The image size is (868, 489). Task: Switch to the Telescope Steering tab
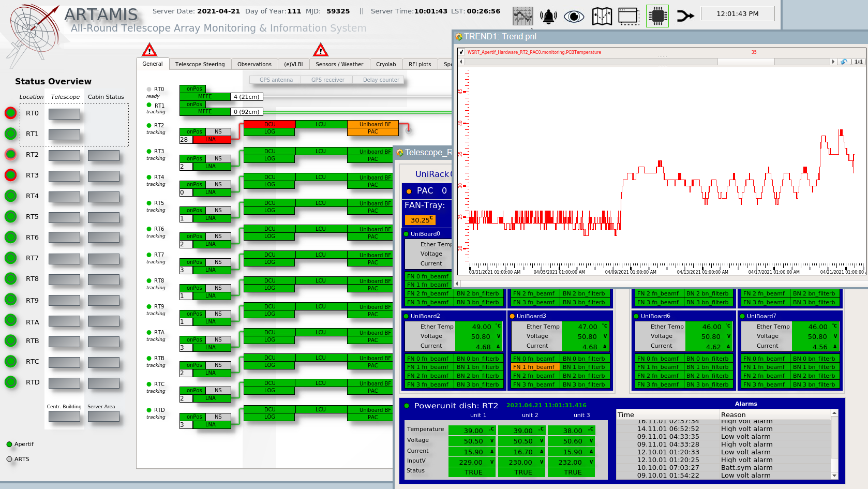200,64
